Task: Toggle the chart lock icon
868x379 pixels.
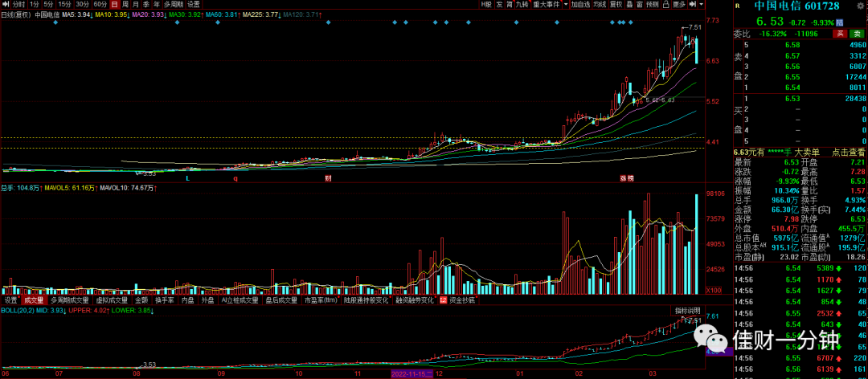Action: 666,4
